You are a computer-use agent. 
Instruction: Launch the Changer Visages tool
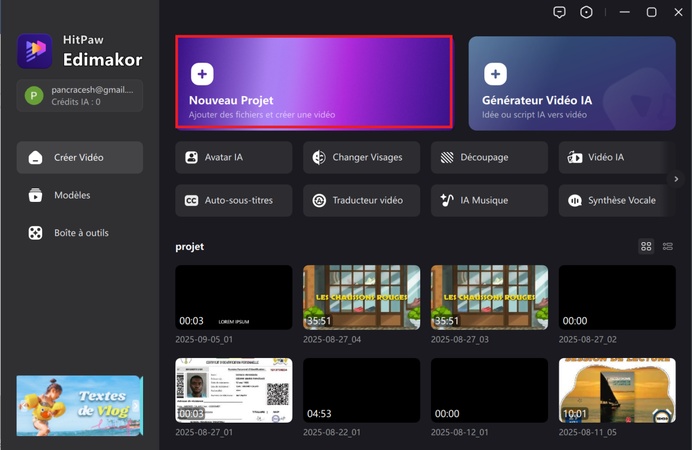coord(361,157)
